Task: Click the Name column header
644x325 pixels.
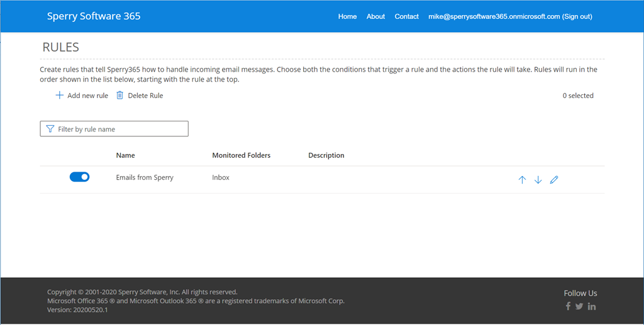Action: pos(125,155)
